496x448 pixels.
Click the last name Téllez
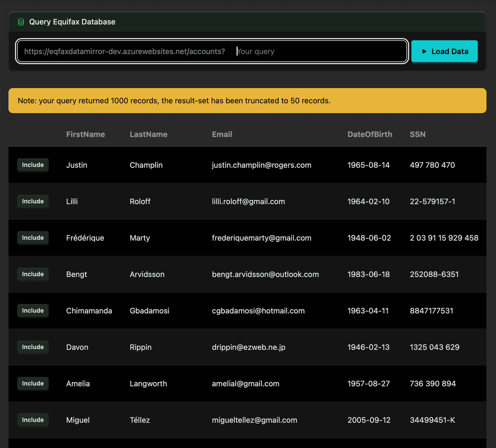click(x=140, y=420)
